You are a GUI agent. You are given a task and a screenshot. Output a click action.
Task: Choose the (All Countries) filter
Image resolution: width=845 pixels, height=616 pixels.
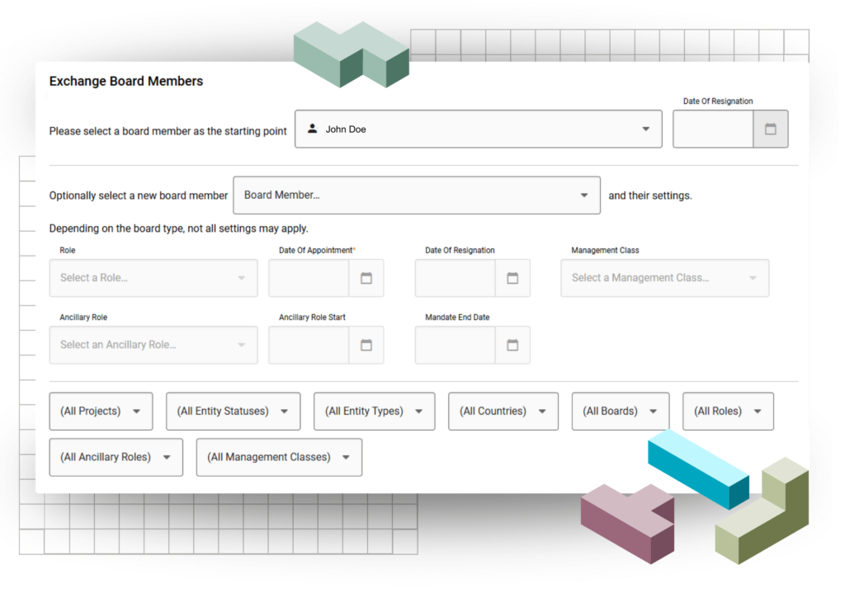tap(503, 411)
